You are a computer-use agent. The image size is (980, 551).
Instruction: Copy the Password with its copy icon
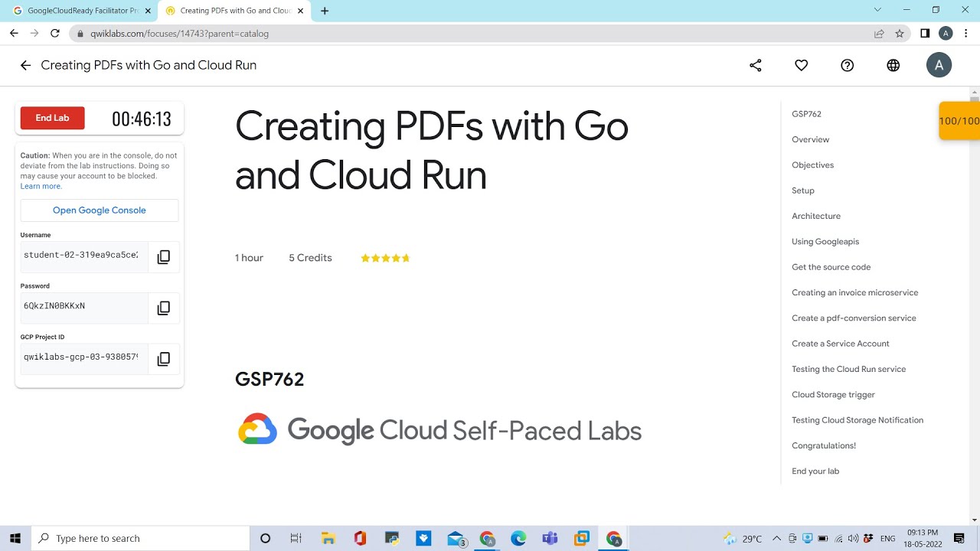coord(163,308)
